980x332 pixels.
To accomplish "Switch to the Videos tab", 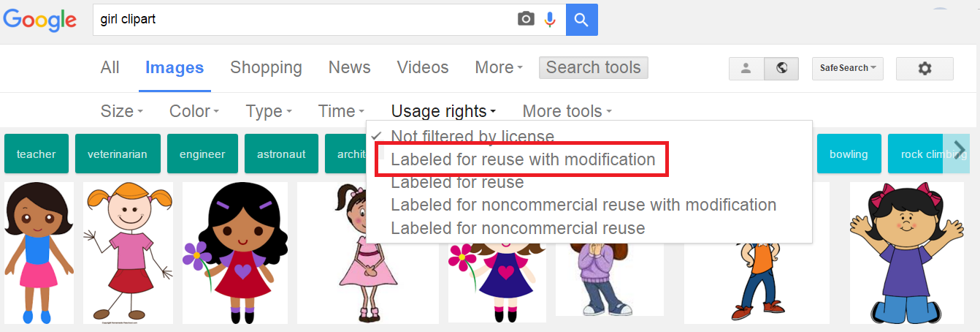I will coord(423,67).
